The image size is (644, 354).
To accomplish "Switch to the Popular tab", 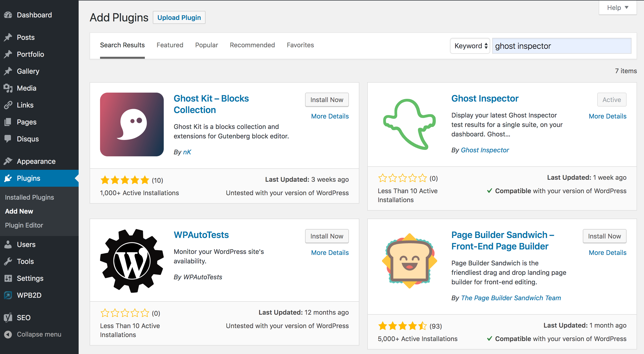I will 207,45.
